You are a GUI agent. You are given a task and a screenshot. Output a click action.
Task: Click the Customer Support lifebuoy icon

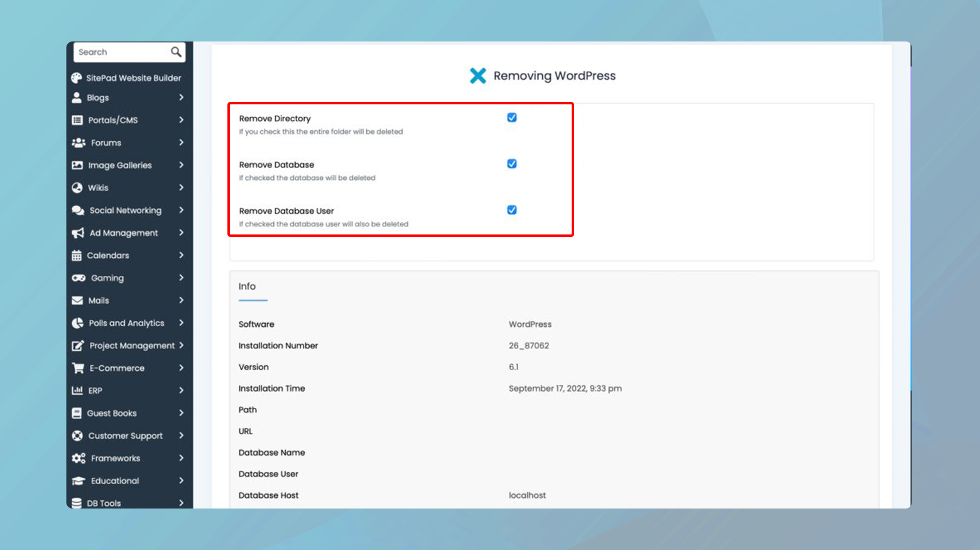[77, 436]
